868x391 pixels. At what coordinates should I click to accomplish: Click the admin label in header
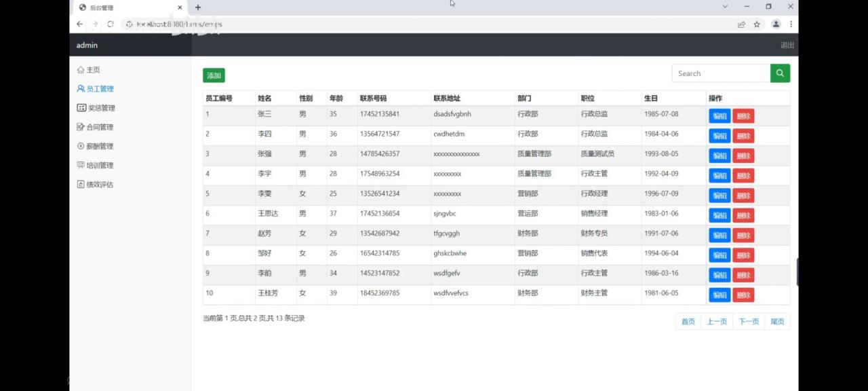pyautogui.click(x=87, y=45)
